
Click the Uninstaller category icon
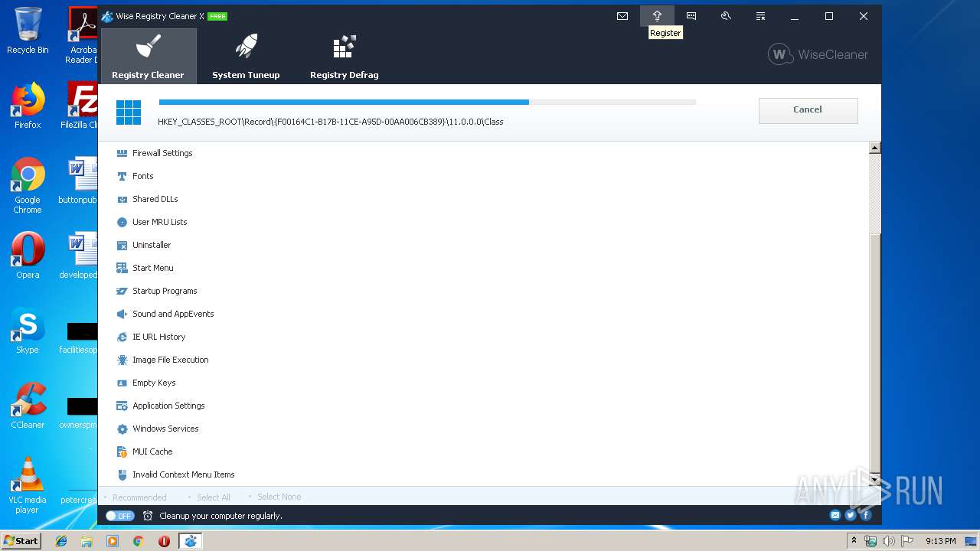pyautogui.click(x=122, y=245)
